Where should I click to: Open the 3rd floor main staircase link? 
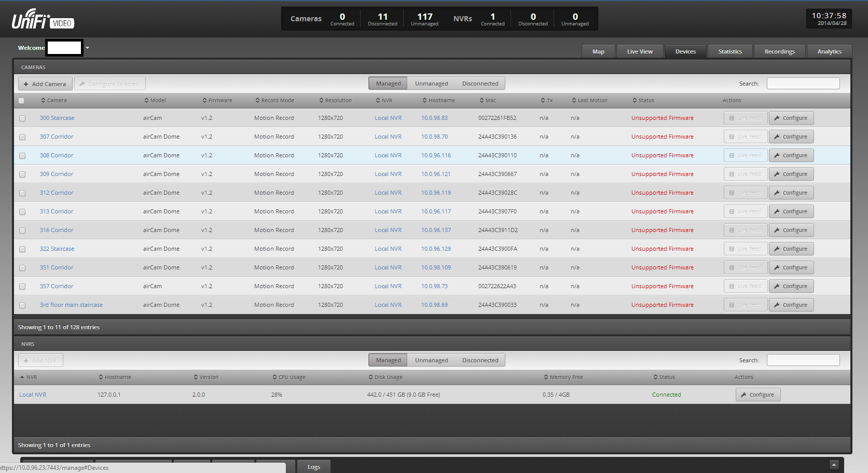click(x=71, y=305)
